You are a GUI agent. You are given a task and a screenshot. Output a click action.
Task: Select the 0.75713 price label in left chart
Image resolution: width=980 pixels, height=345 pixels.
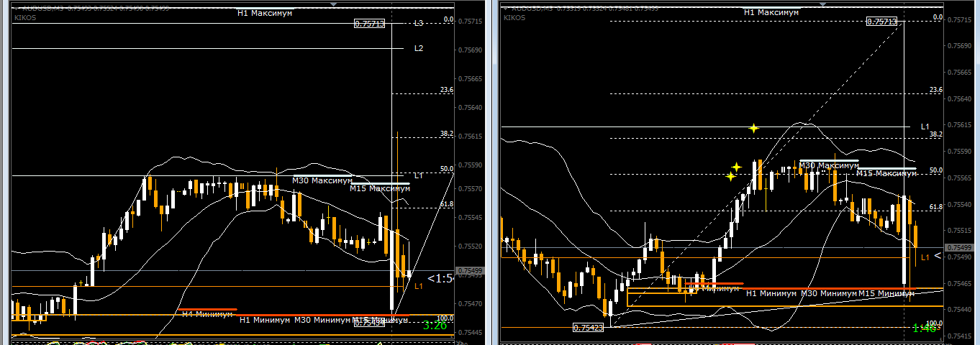(370, 24)
